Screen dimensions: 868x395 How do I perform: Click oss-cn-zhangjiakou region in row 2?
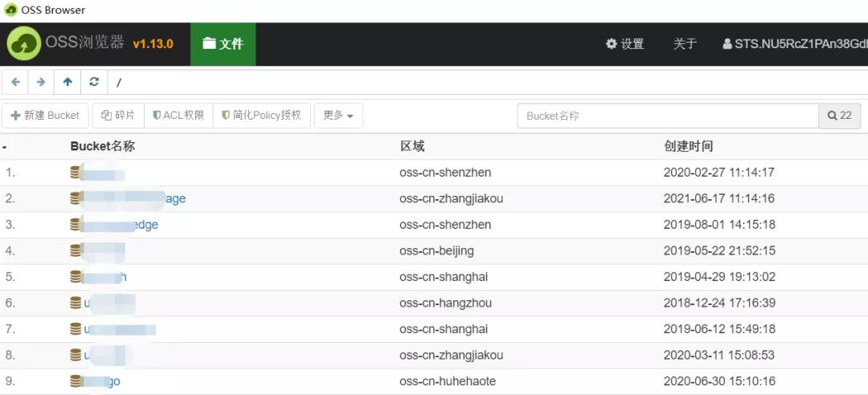(x=451, y=198)
